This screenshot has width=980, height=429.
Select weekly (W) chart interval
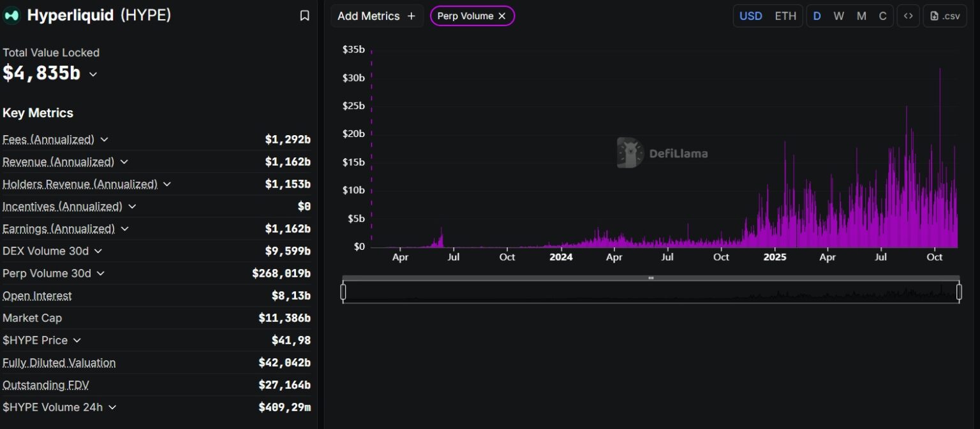838,16
